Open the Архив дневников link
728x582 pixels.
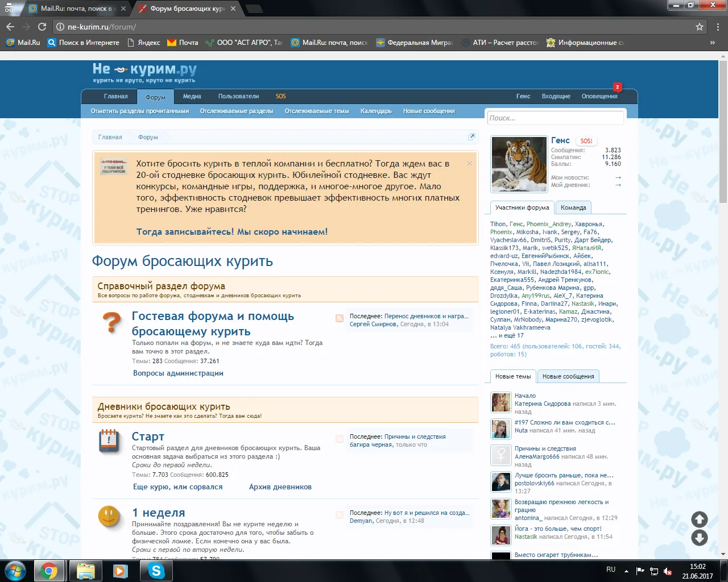coord(280,487)
